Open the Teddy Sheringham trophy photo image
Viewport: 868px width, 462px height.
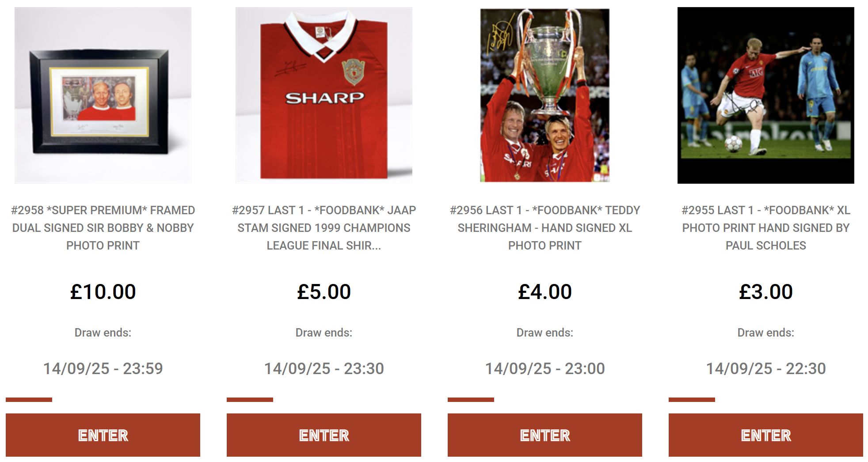click(544, 95)
